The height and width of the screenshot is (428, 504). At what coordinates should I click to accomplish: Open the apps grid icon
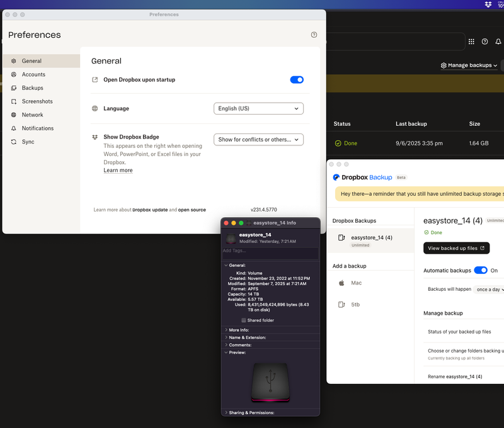[x=471, y=42]
